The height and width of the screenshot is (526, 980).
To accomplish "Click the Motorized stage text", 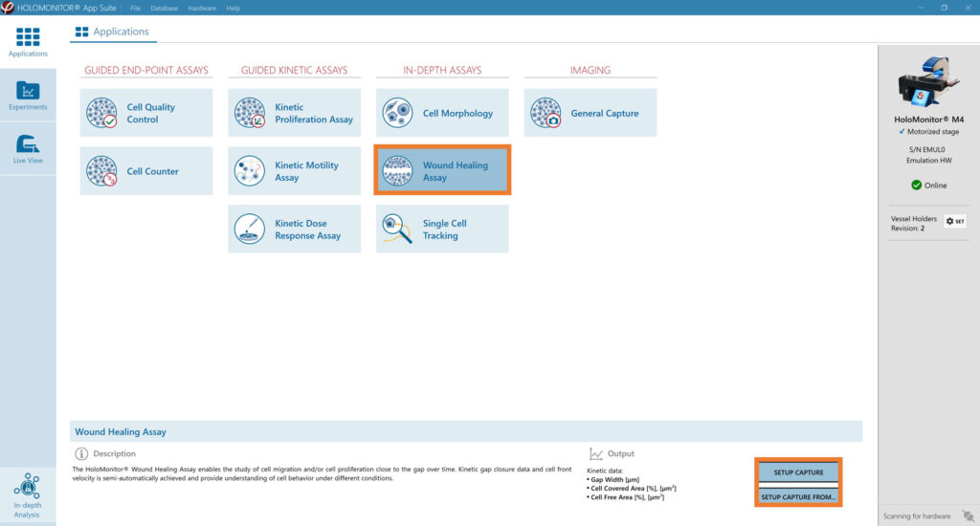I will tap(932, 132).
